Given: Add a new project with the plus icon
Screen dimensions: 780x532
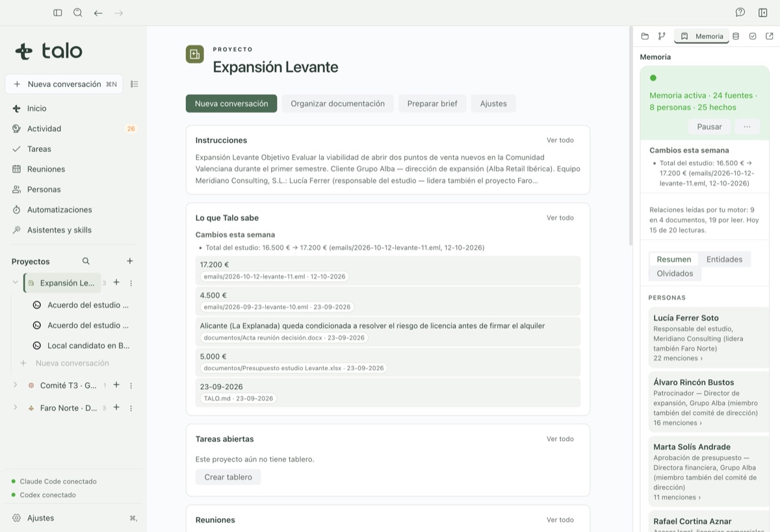Looking at the screenshot, I should click(x=129, y=261).
